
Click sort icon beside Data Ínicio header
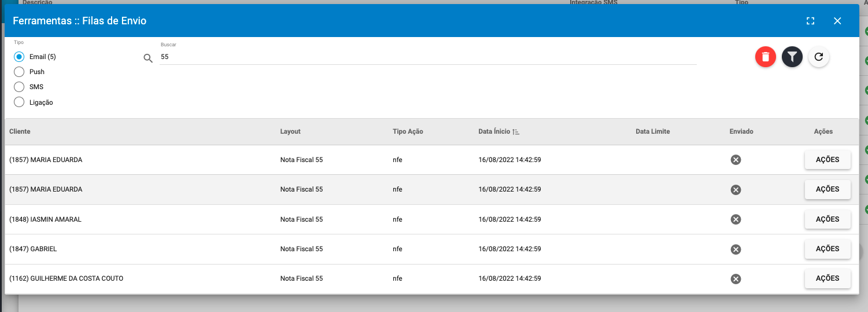pyautogui.click(x=516, y=132)
